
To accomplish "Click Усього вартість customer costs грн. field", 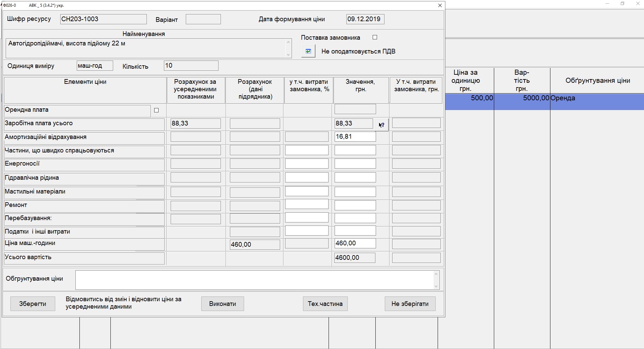I will tap(416, 258).
